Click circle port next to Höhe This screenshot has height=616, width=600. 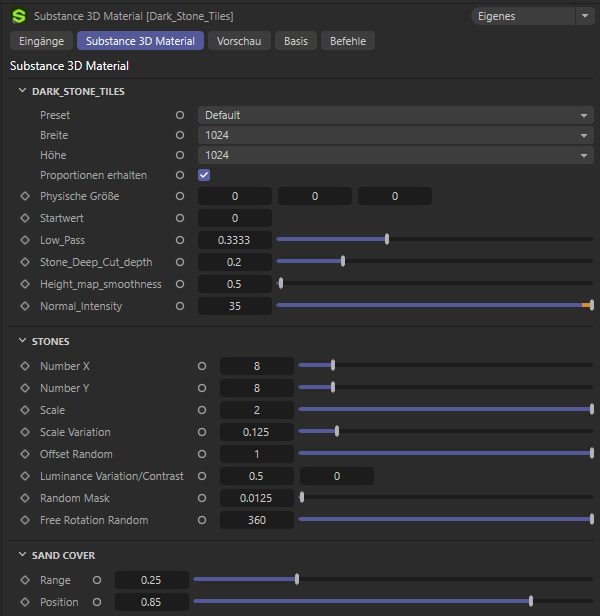[180, 155]
